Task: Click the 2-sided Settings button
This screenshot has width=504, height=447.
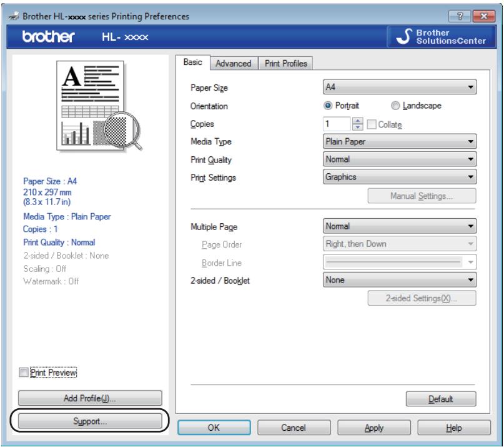Action: tap(422, 298)
